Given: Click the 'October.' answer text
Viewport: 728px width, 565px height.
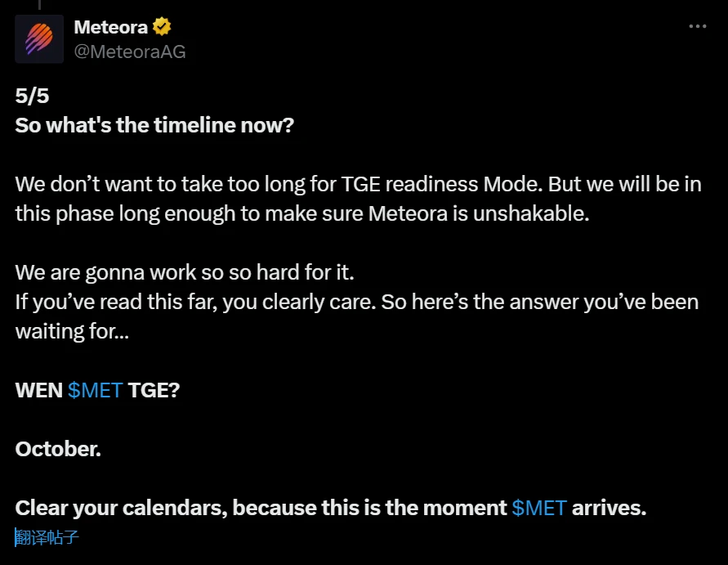Looking at the screenshot, I should 57,449.
